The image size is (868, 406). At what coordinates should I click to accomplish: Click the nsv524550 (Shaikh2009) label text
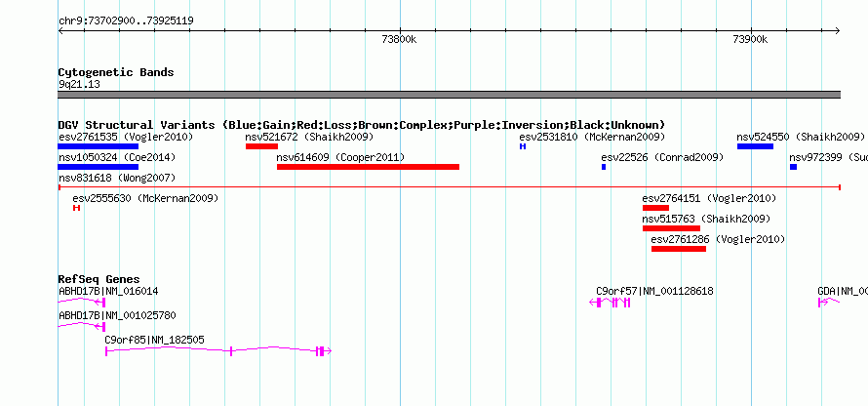(801, 137)
